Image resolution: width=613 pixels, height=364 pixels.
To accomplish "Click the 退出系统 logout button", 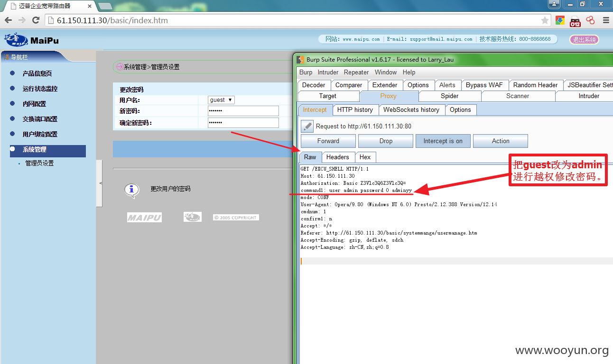I will click(584, 40).
